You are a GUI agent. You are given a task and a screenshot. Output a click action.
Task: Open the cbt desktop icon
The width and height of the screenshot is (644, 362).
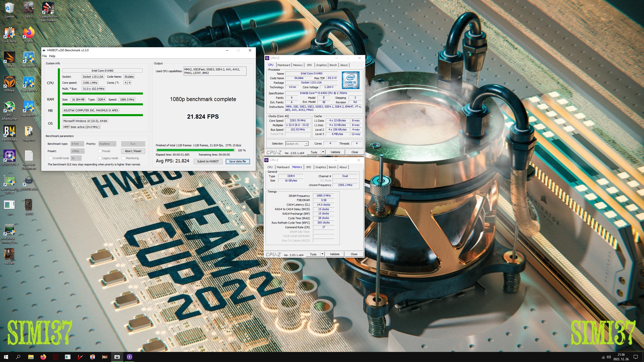click(x=9, y=207)
